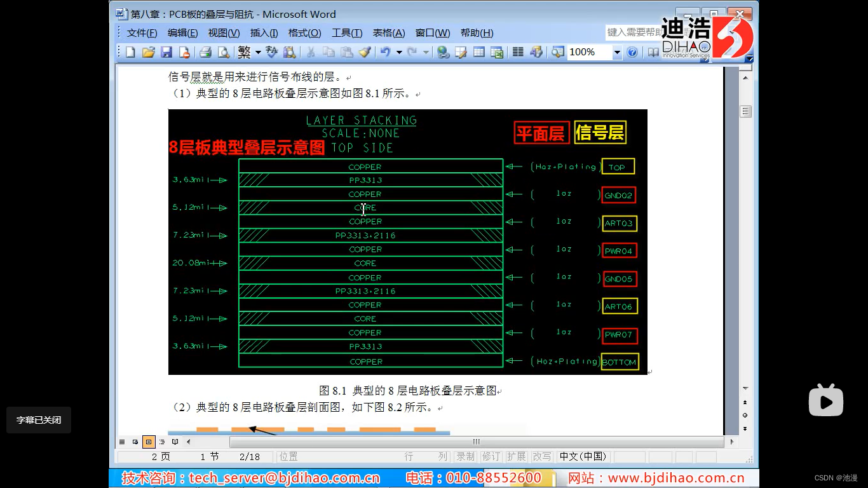868x488 pixels.
Task: Open the 工具(T) menu
Action: pos(347,33)
